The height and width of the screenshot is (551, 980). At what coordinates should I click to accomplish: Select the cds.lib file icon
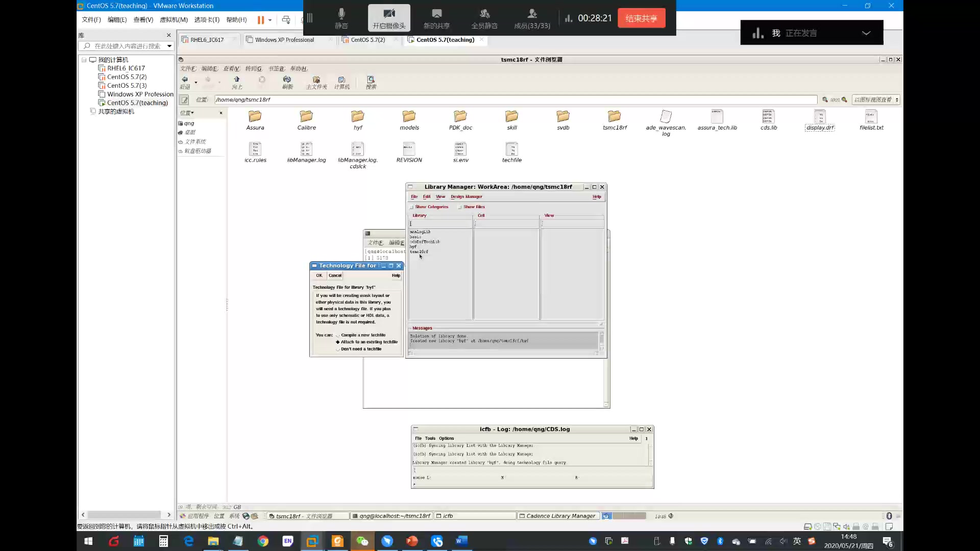[x=769, y=120]
